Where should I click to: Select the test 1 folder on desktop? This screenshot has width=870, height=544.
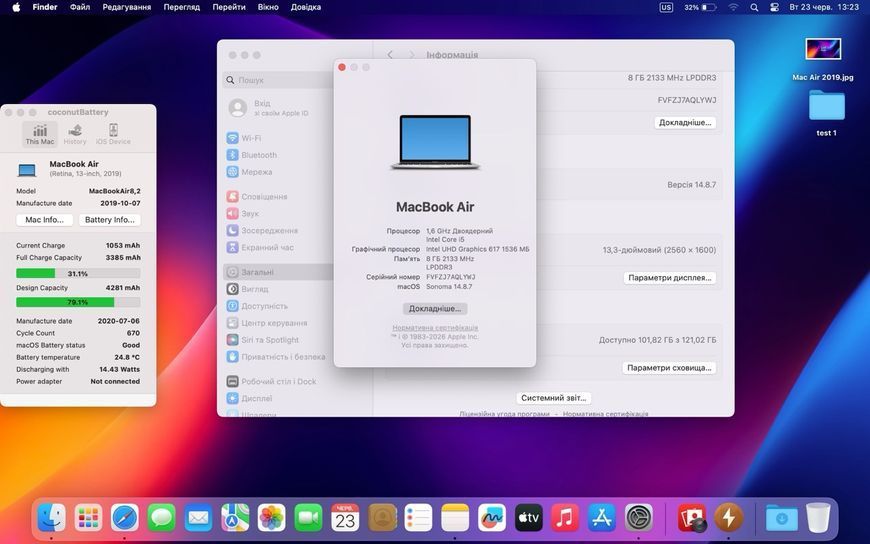click(826, 113)
